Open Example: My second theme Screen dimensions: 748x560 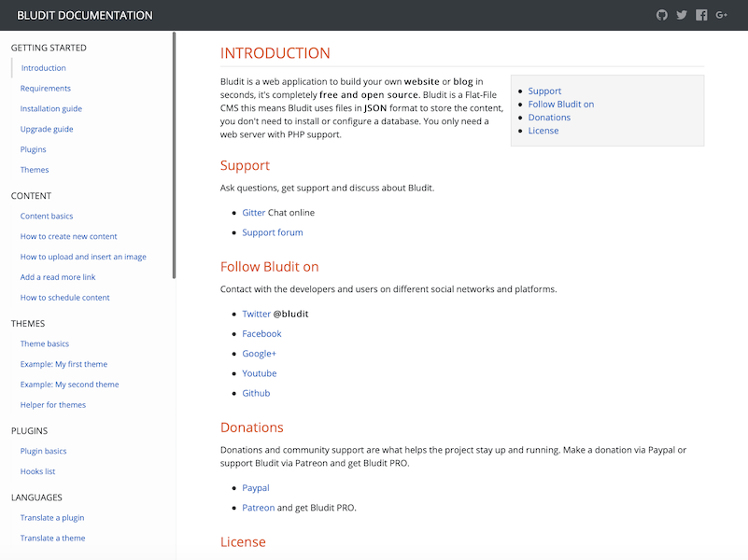point(70,385)
